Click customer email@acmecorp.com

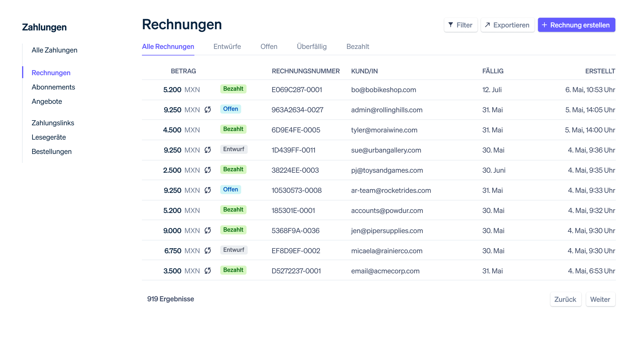pyautogui.click(x=385, y=271)
